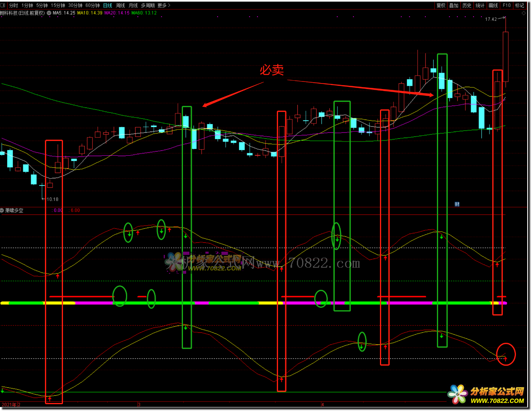Click the 财 financial marker icon
Image resolution: width=532 pixels, height=411 pixels.
point(457,204)
